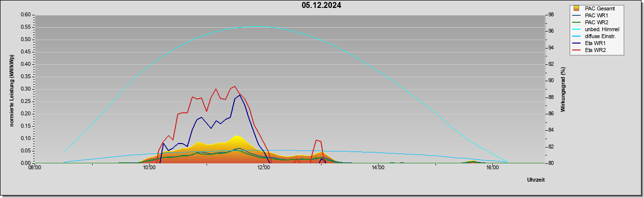This screenshot has width=644, height=198.
Task: Click the 0.60 left axis value
Action: click(x=26, y=15)
